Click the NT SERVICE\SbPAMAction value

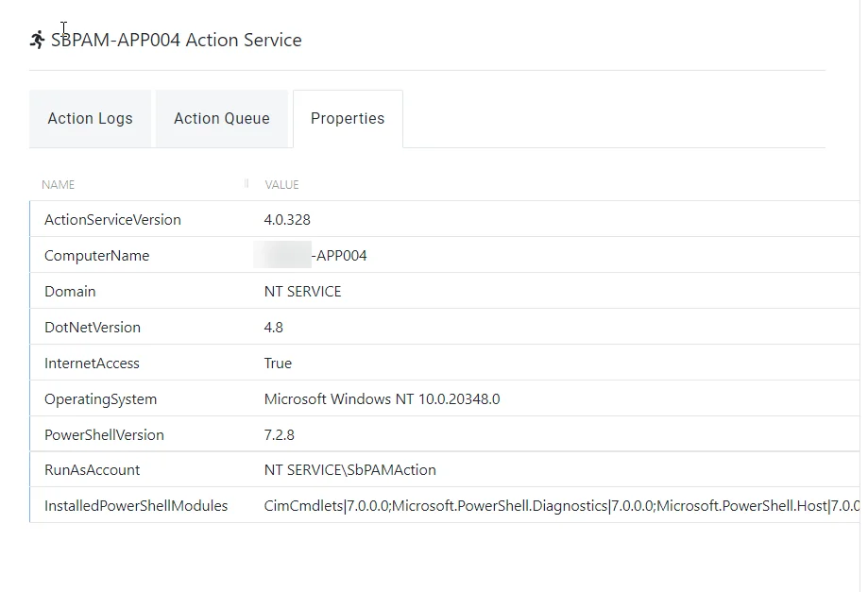click(349, 469)
